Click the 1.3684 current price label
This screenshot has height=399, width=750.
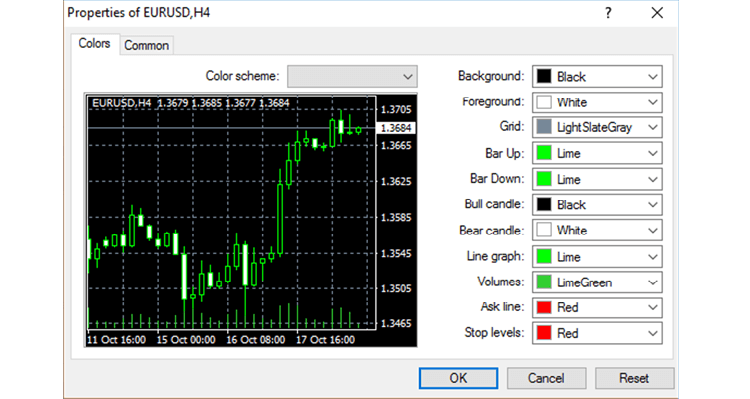[x=397, y=128]
